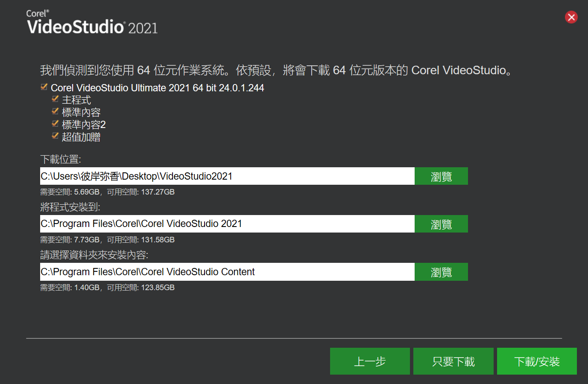The image size is (588, 384).
Task: Toggle the 主程式 checkbox
Action: [55, 99]
